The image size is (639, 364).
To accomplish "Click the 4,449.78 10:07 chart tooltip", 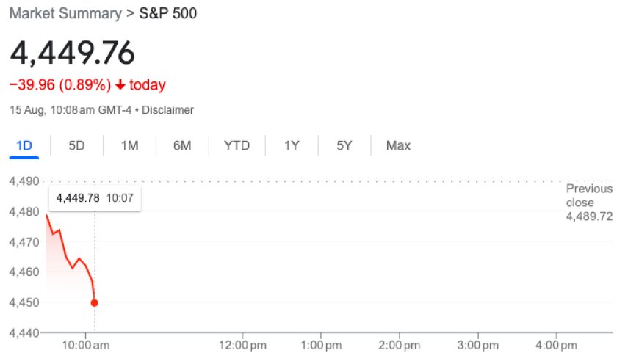I will [95, 197].
